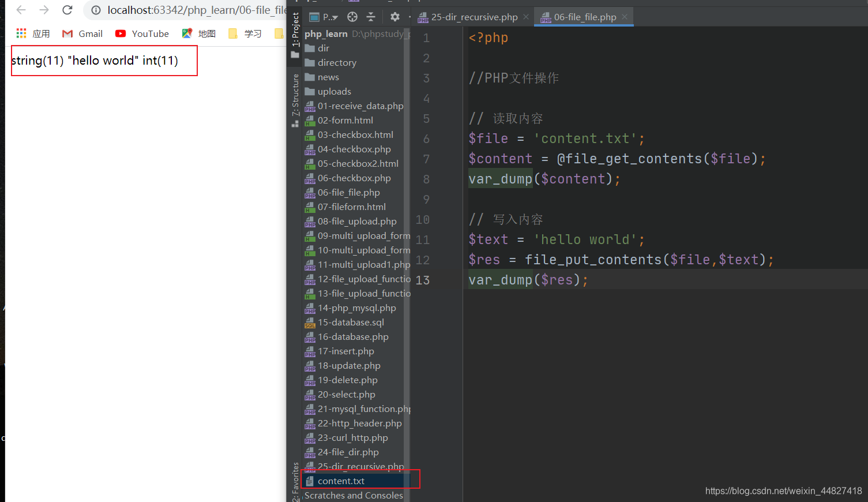Viewport: 868px width, 502px height.
Task: Click the YouTube bookmark red logo icon
Action: coord(121,33)
